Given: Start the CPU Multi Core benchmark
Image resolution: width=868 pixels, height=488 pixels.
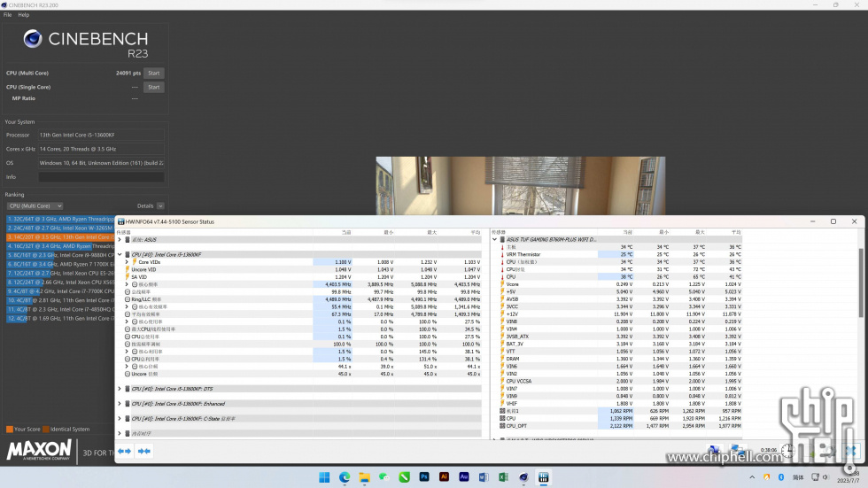Looking at the screenshot, I should (x=154, y=73).
